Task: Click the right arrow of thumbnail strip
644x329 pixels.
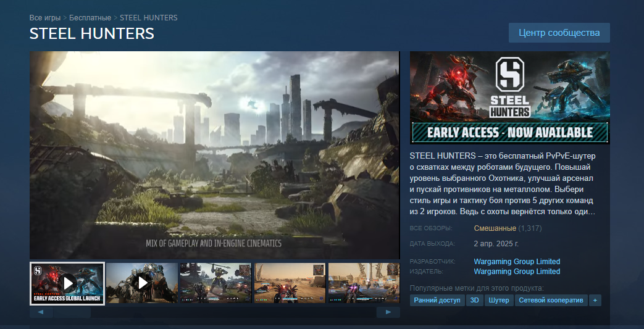Action: point(388,312)
